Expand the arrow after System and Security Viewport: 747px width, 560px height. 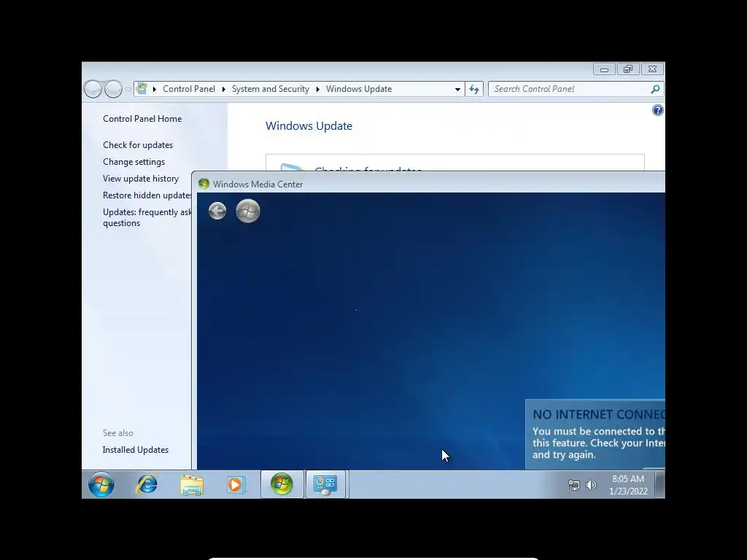tap(318, 89)
